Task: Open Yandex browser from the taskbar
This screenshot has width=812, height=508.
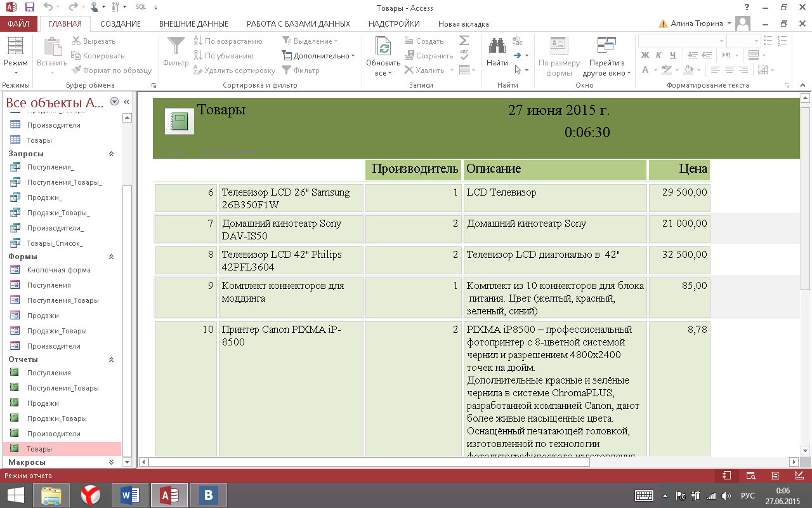Action: coord(91,495)
